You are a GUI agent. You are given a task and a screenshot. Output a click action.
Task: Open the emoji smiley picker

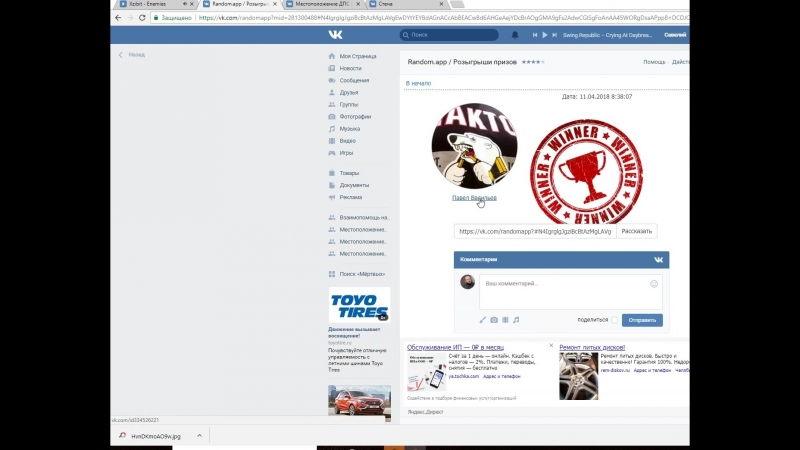(x=654, y=284)
